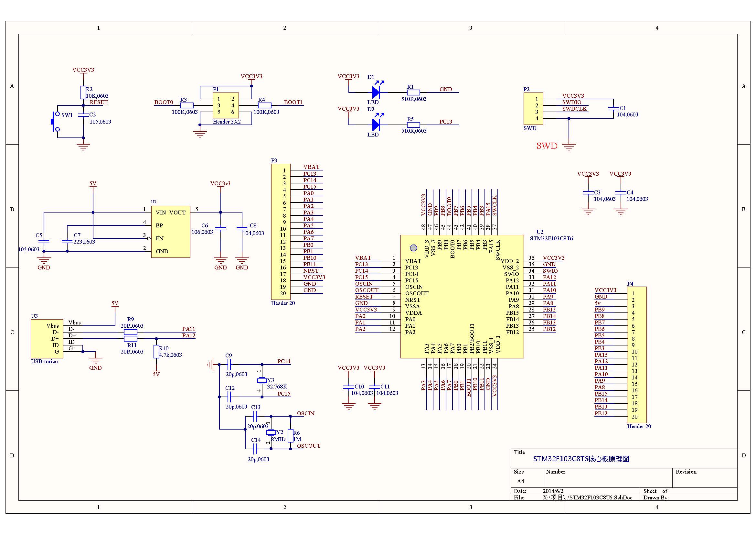Select the R2 10K resistor symbol
Image resolution: width=756 pixels, height=535 pixels.
pyautogui.click(x=83, y=93)
